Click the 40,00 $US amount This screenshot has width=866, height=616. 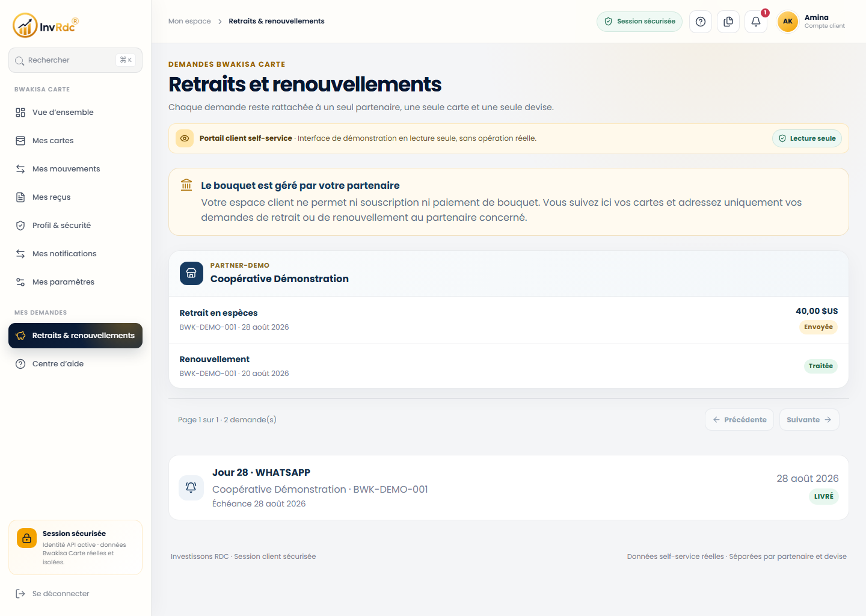point(817,311)
